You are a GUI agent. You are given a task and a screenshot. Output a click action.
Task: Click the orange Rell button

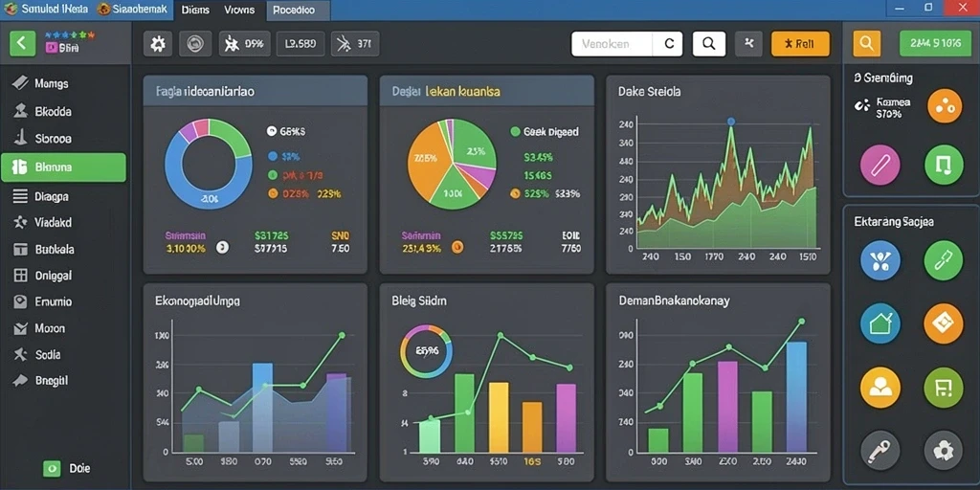801,44
